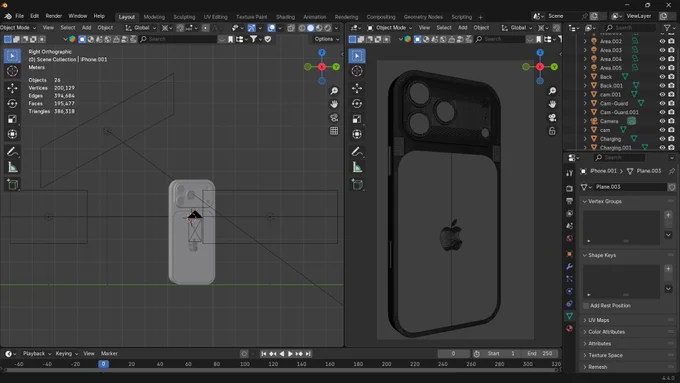Viewport: 680px width, 383px height.
Task: Select the Annotate tool in left viewport
Action: [12, 152]
